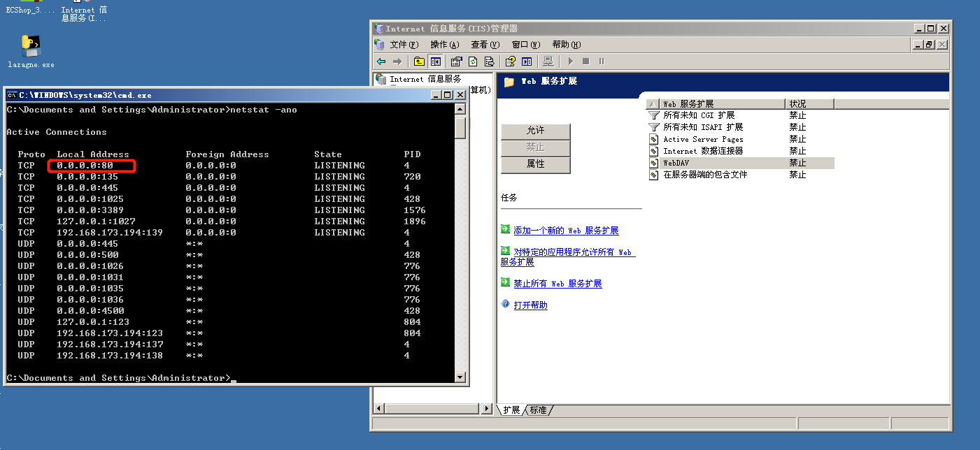This screenshot has height=450, width=980.
Task: Select the Internet 信息服务 desktop shortcut
Action: tap(84, 11)
